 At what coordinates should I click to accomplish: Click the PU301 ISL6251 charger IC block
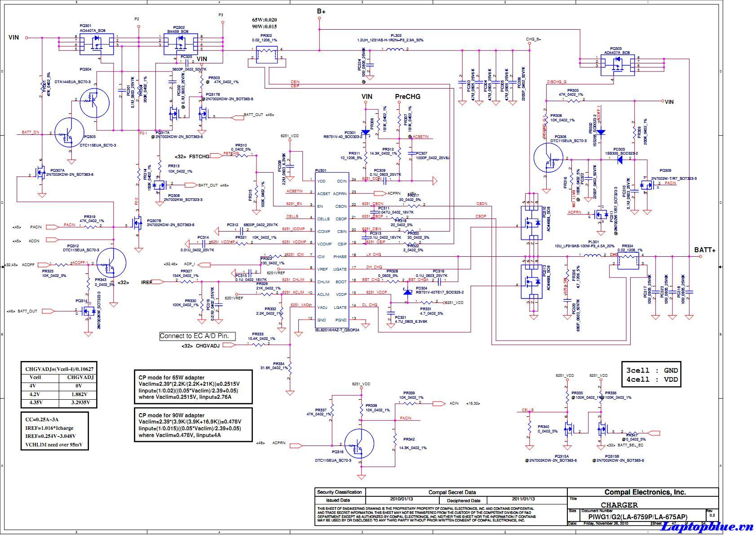(x=332, y=250)
